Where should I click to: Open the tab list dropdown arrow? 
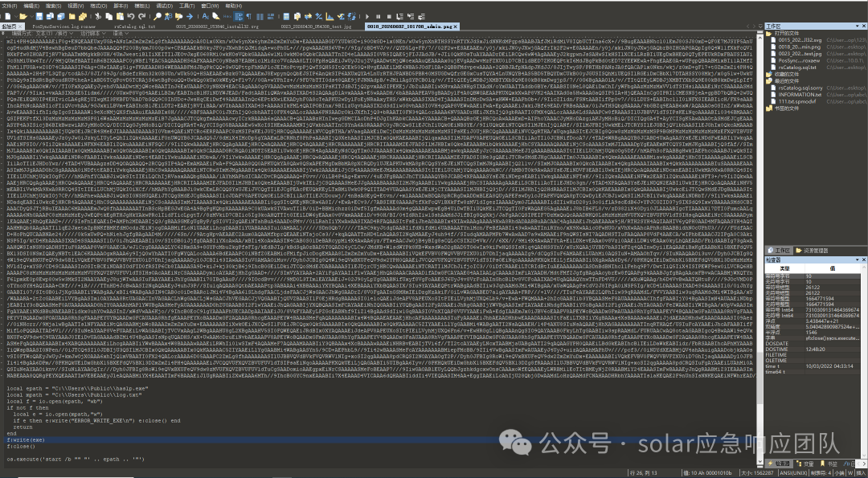(760, 26)
